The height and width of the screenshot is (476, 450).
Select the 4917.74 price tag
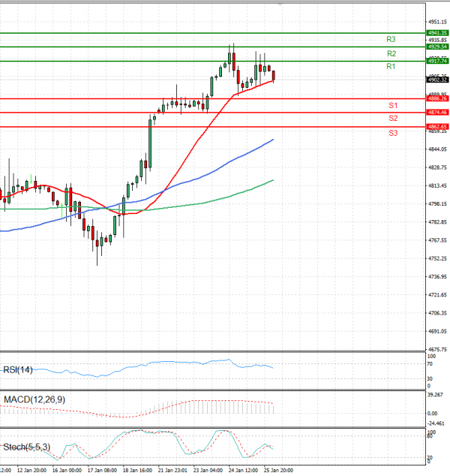(x=437, y=61)
